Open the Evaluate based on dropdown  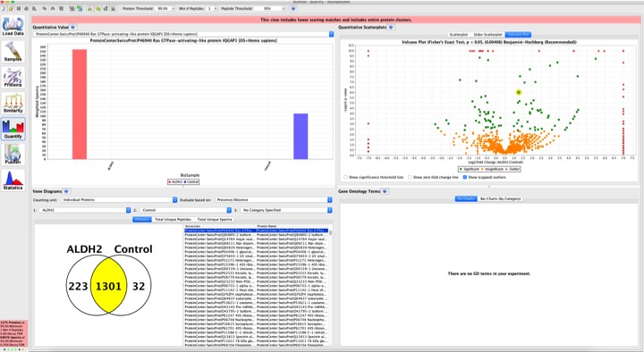pyautogui.click(x=274, y=200)
